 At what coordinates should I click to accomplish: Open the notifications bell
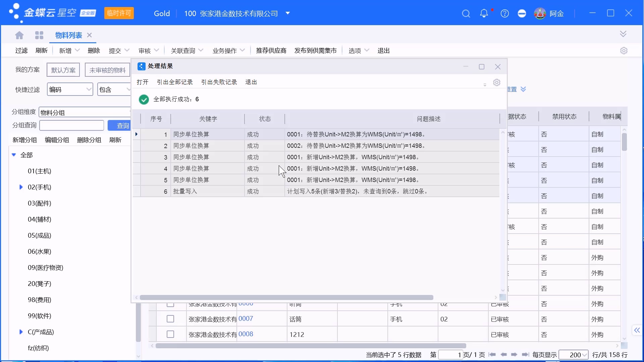pyautogui.click(x=484, y=13)
